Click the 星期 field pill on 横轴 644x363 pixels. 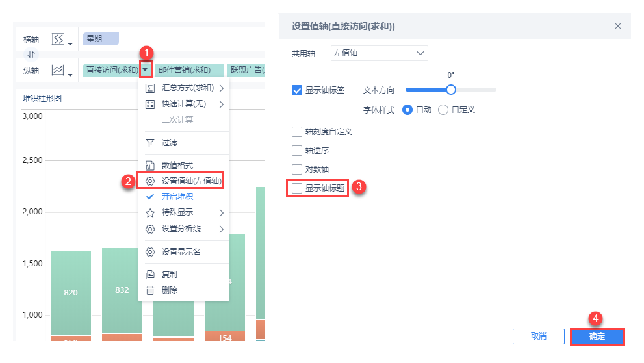(101, 38)
